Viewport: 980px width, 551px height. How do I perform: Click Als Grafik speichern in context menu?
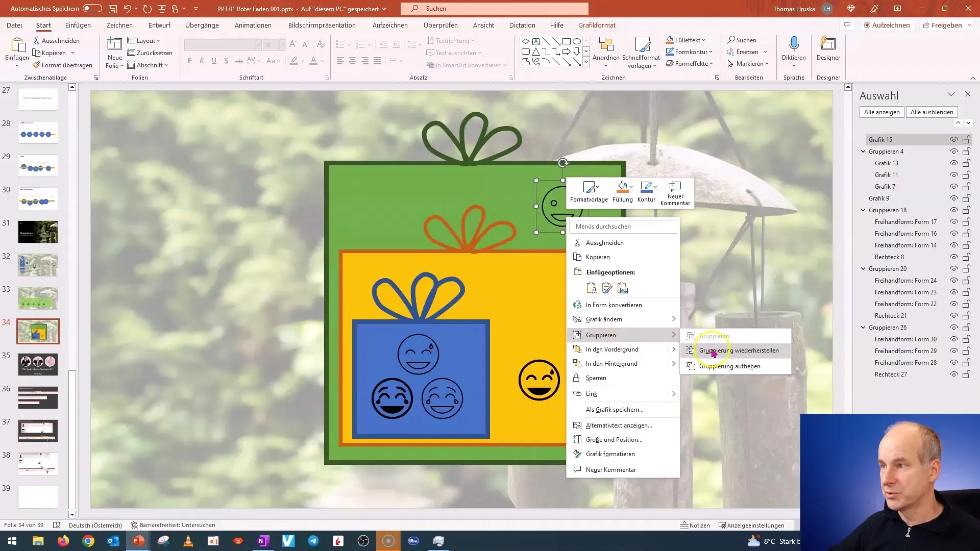(614, 409)
